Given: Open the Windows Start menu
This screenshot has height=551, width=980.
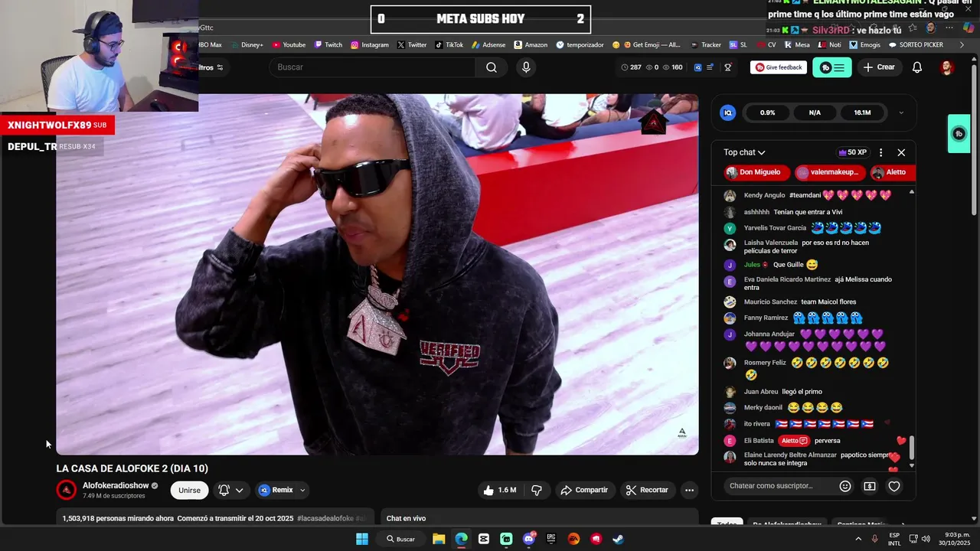Looking at the screenshot, I should [x=361, y=539].
